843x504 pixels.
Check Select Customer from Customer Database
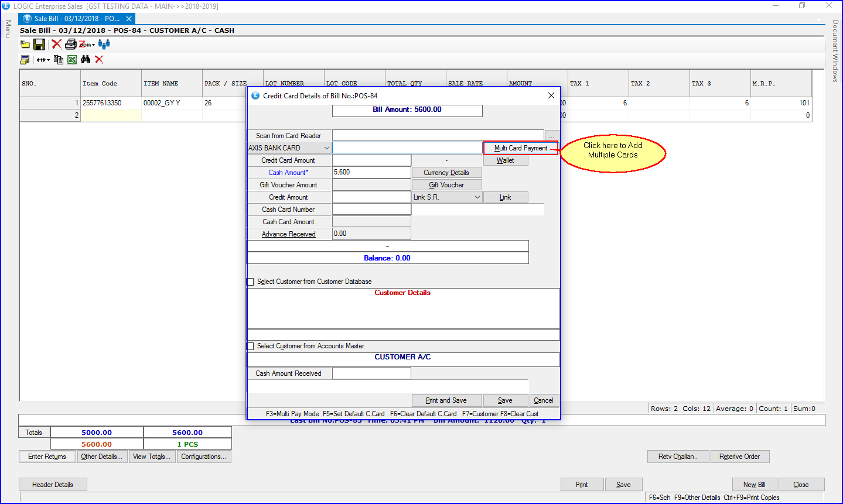pyautogui.click(x=251, y=282)
